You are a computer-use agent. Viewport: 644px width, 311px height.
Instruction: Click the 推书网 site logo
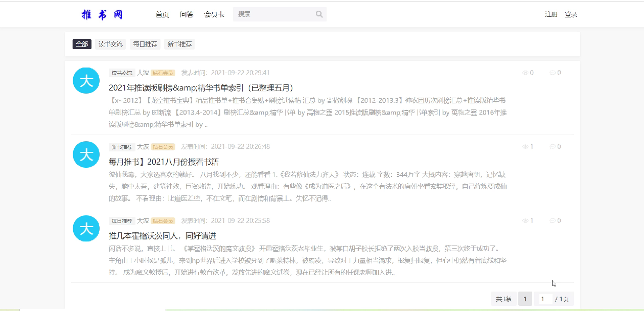click(102, 14)
